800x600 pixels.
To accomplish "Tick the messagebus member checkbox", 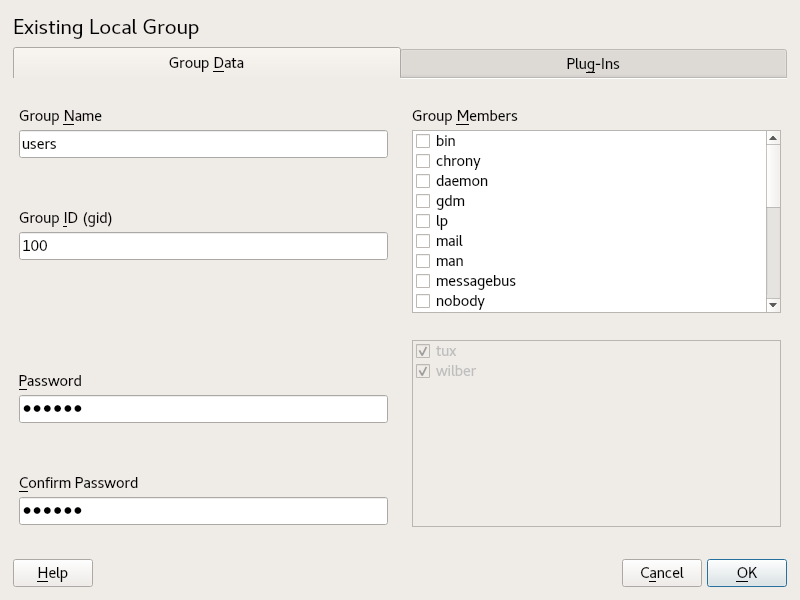I will tap(423, 281).
